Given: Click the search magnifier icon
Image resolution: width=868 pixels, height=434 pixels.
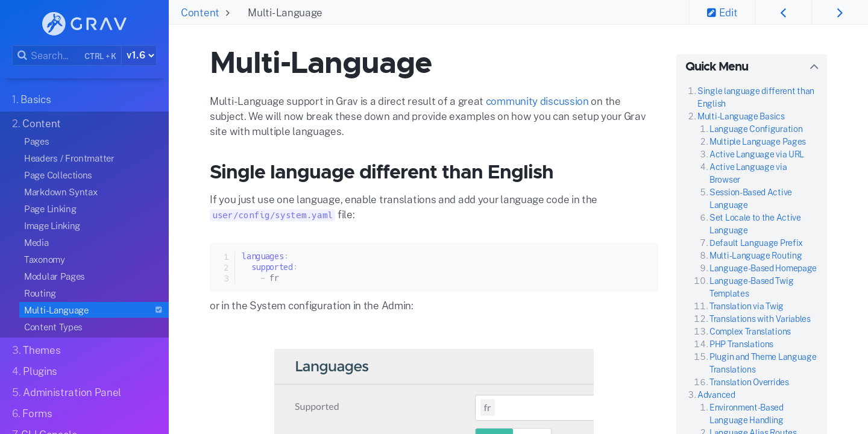Looking at the screenshot, I should (22, 55).
